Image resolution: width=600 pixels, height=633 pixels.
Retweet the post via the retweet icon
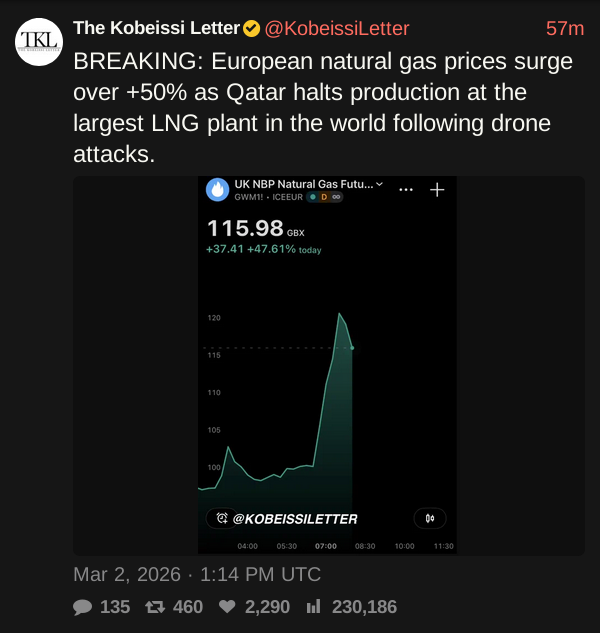click(x=156, y=606)
